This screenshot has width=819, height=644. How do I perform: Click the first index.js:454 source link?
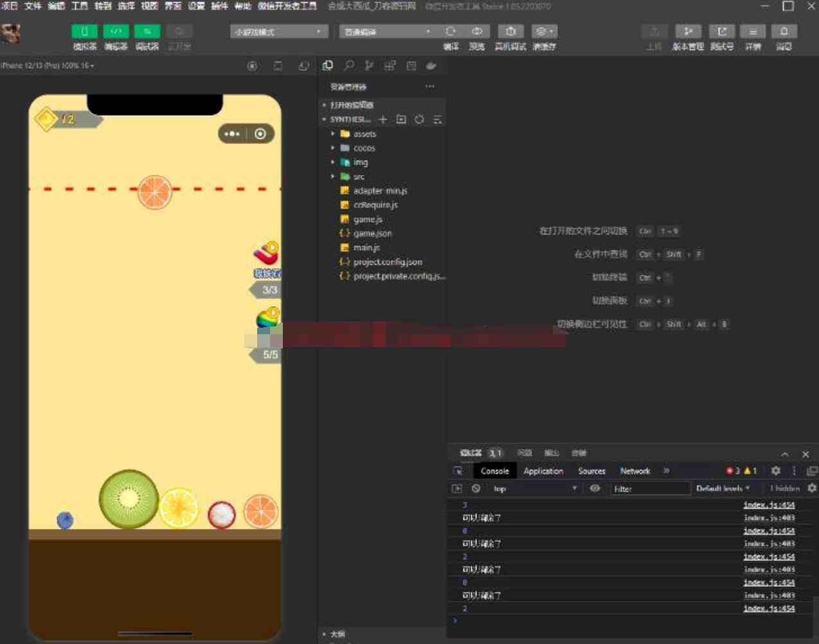click(769, 505)
